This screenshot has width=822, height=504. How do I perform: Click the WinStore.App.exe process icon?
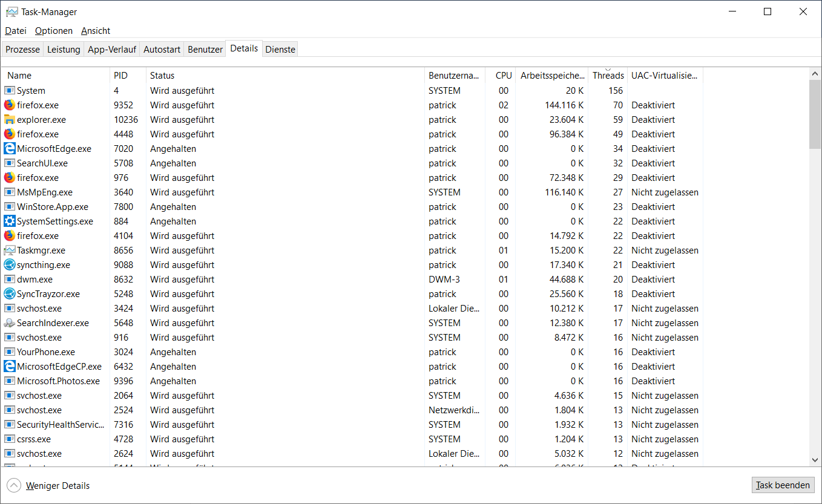pyautogui.click(x=10, y=206)
